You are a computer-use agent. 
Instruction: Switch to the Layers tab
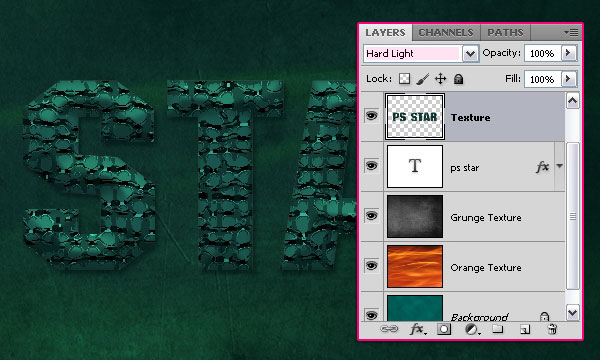pos(385,33)
